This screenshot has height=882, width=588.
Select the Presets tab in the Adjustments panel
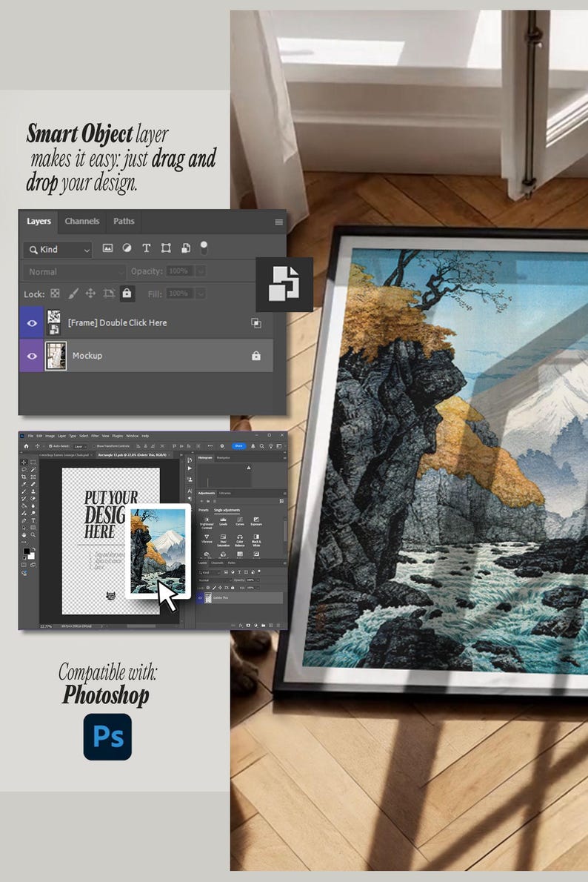point(204,510)
